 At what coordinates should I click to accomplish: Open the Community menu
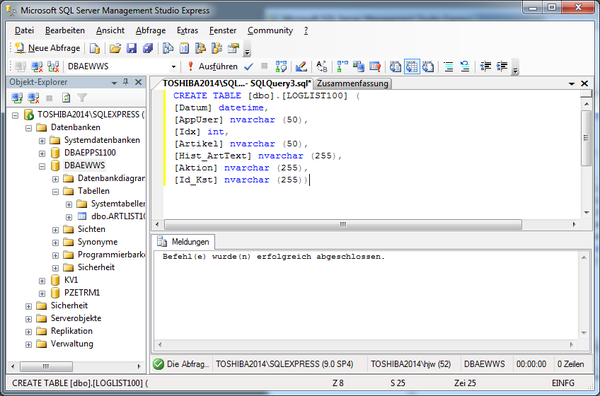270,31
